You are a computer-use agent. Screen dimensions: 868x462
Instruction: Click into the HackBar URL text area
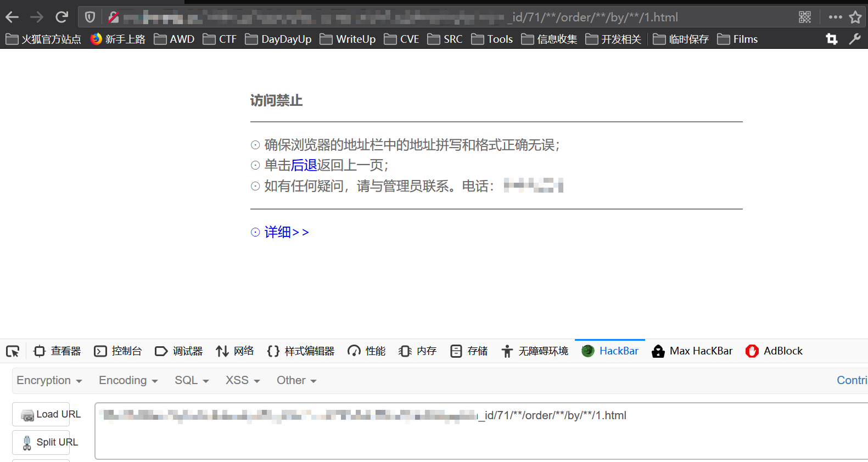pos(481,431)
